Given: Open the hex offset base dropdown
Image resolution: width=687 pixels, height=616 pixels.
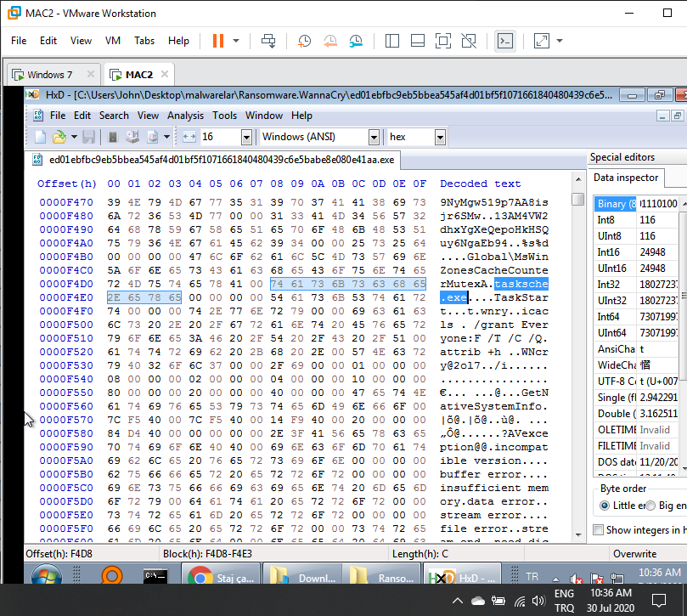Looking at the screenshot, I should coord(441,138).
